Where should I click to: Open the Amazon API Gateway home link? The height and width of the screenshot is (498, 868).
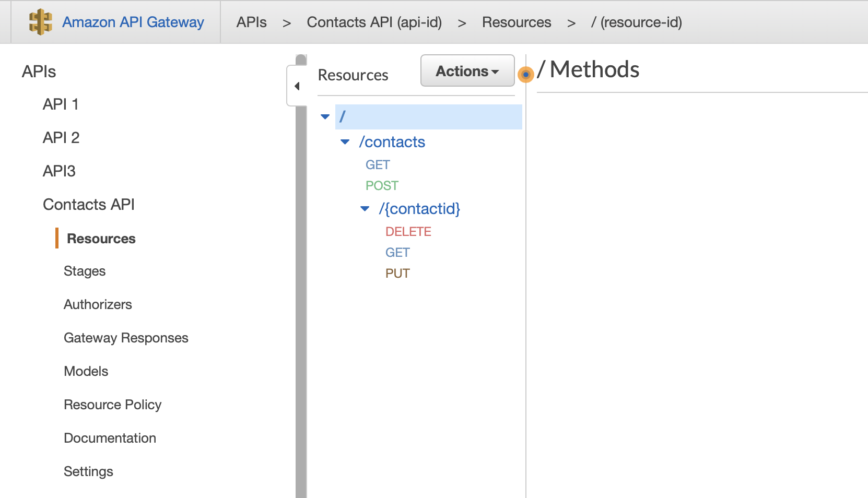[x=133, y=22]
